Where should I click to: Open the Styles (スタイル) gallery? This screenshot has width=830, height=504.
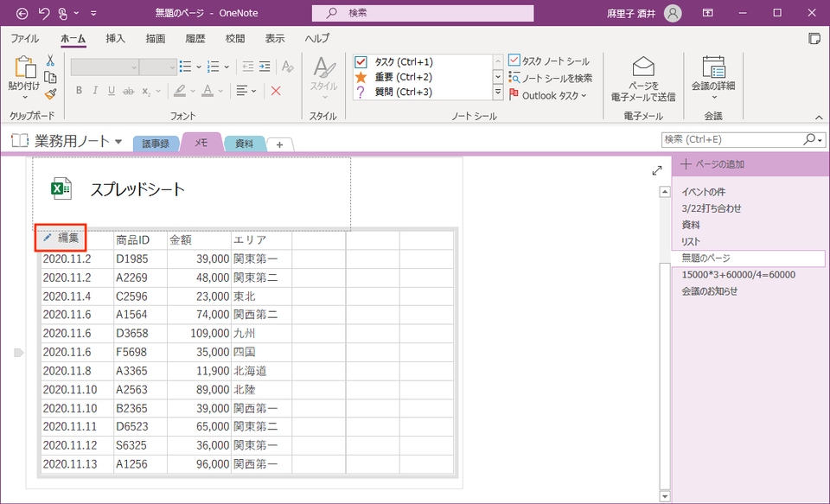tap(323, 77)
